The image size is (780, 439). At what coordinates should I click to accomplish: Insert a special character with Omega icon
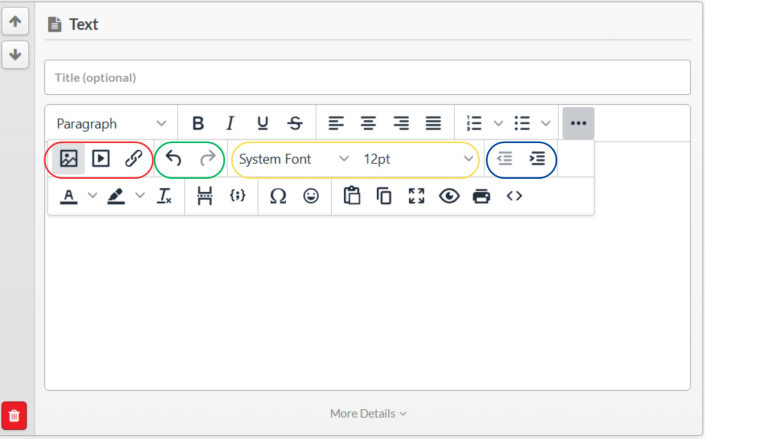(278, 196)
